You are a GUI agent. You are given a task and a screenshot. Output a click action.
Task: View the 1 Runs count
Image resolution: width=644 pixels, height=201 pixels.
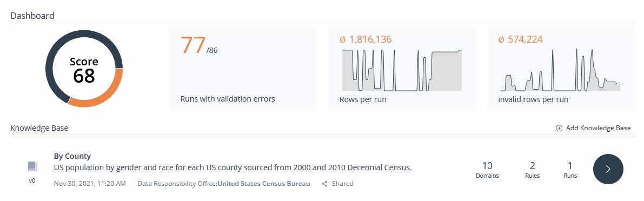[570, 170]
